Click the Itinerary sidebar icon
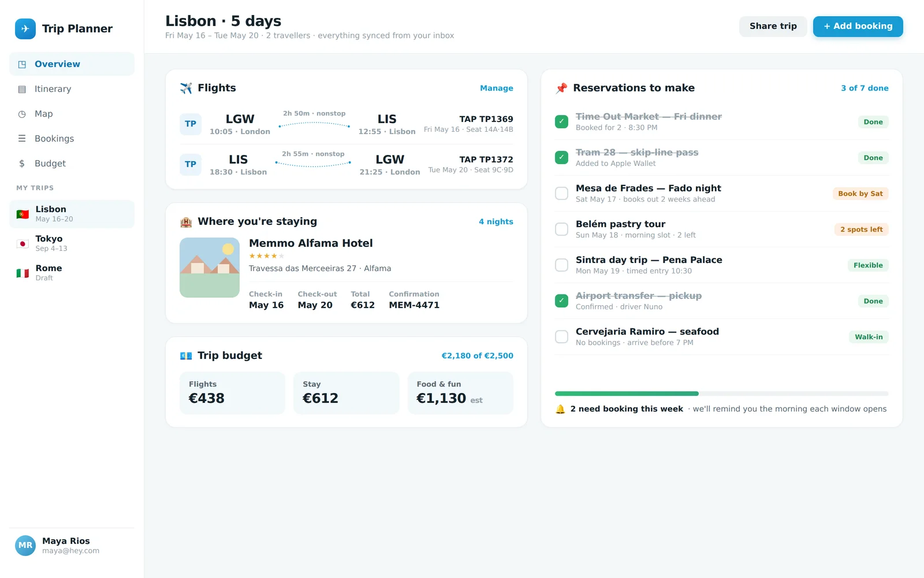 tap(22, 89)
